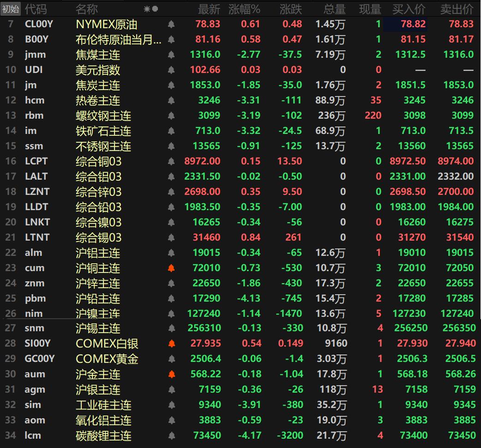The height and width of the screenshot is (448, 481).
Task: Set an alert bell for 螺纹钢主连
Action: [x=171, y=116]
